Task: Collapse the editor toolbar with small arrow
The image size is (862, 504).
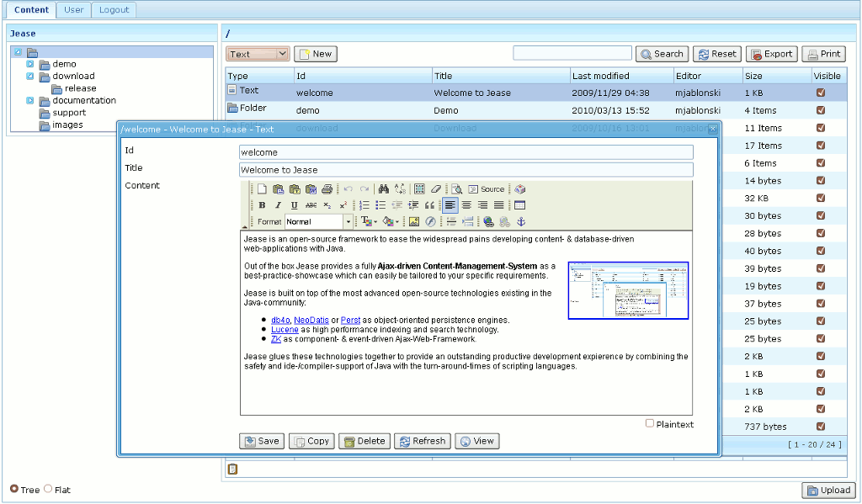Action: coord(245,226)
